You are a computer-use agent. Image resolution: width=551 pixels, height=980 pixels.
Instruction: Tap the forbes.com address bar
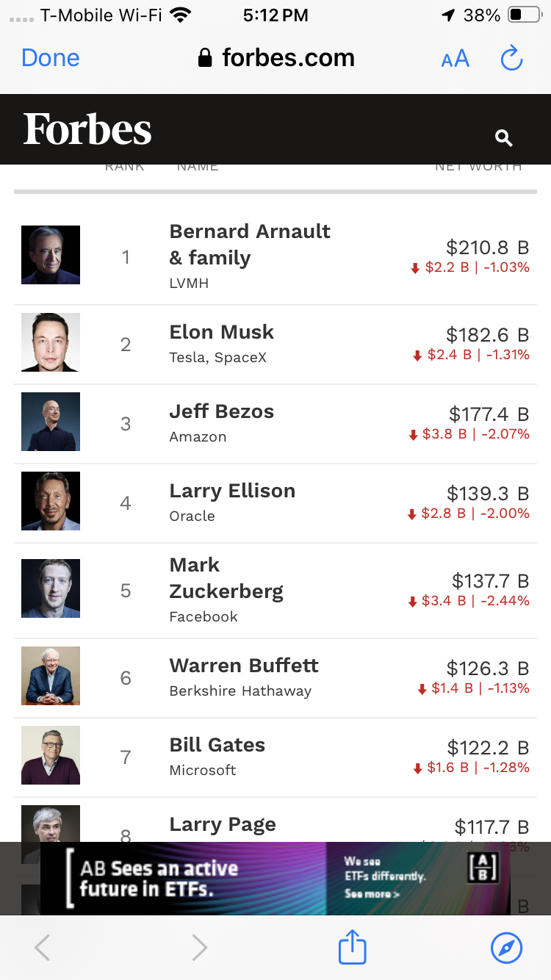pos(276,58)
